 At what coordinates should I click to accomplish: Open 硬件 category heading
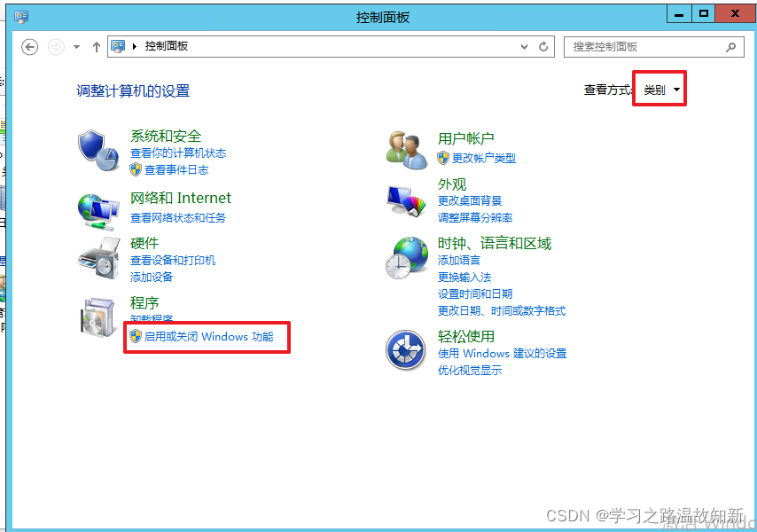coord(144,243)
